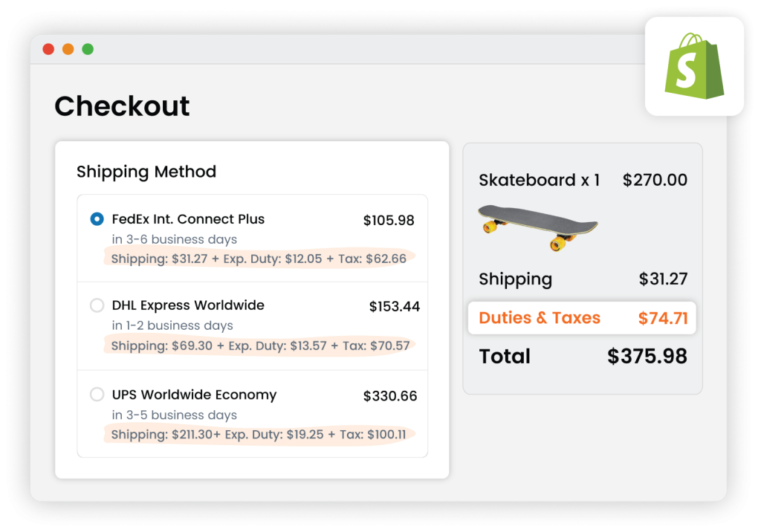Click DHL shipping, duty and tax breakdown

260,346
